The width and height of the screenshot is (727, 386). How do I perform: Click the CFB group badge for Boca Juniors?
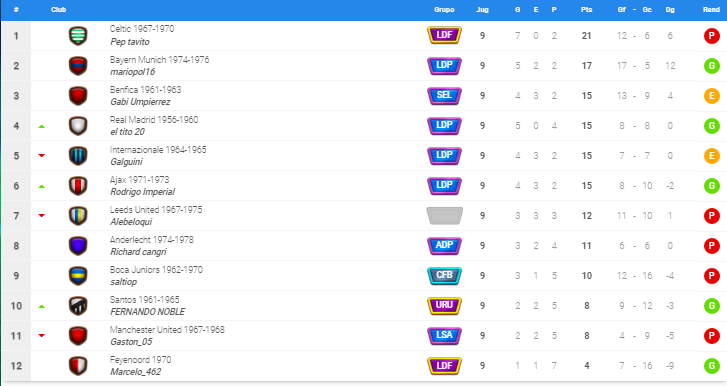pyautogui.click(x=444, y=276)
